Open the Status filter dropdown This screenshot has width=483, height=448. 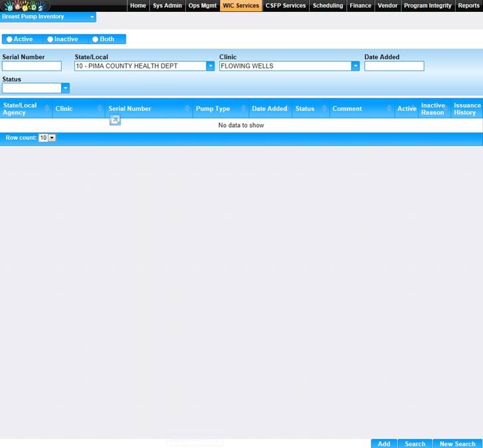(x=65, y=88)
